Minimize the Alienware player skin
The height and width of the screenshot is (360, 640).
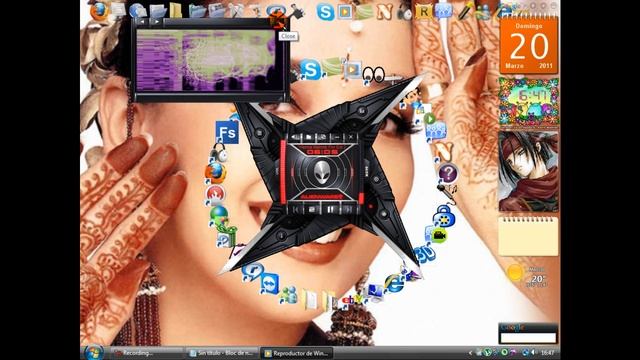337,137
